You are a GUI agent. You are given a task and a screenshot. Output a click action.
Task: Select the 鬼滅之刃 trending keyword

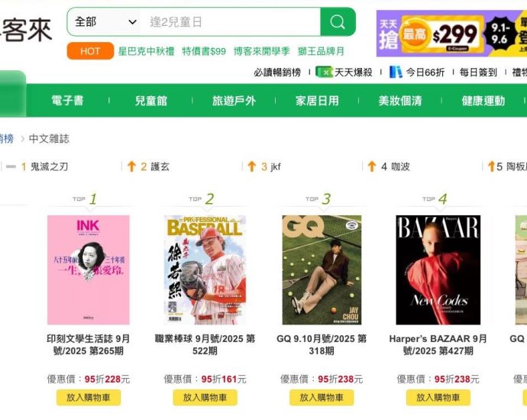click(x=49, y=166)
